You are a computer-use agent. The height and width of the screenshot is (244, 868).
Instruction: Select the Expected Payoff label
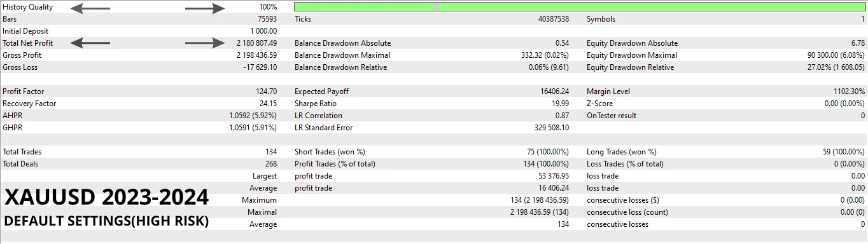coord(321,91)
